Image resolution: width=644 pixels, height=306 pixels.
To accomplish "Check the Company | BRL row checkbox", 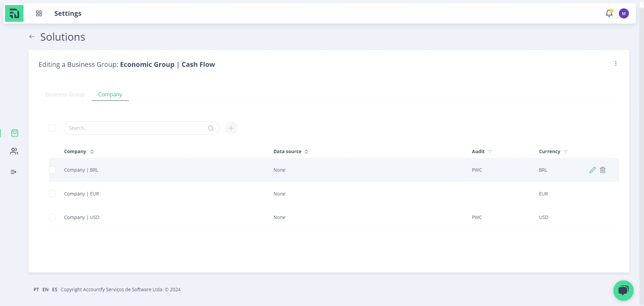I will point(52,170).
